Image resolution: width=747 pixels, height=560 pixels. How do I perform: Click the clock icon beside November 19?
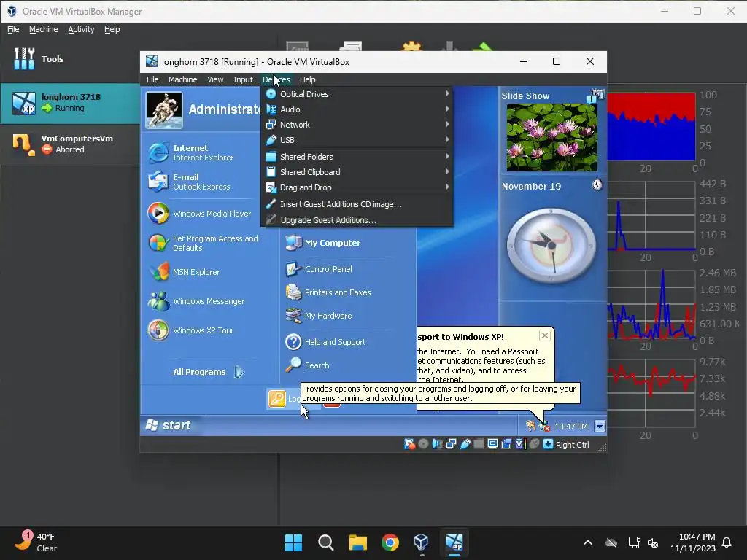pos(597,184)
